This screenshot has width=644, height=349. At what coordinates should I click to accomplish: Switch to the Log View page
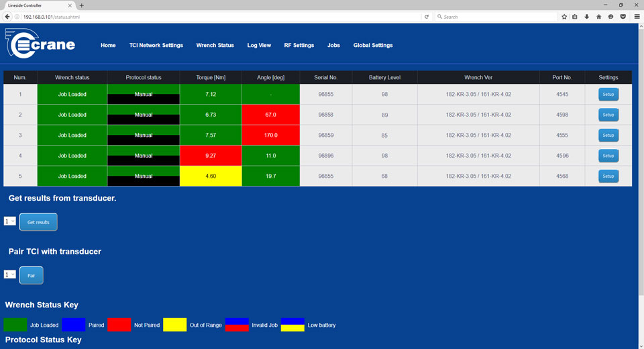point(259,46)
